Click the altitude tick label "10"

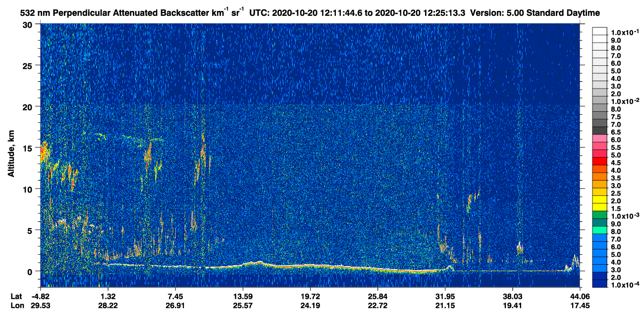[x=29, y=189]
